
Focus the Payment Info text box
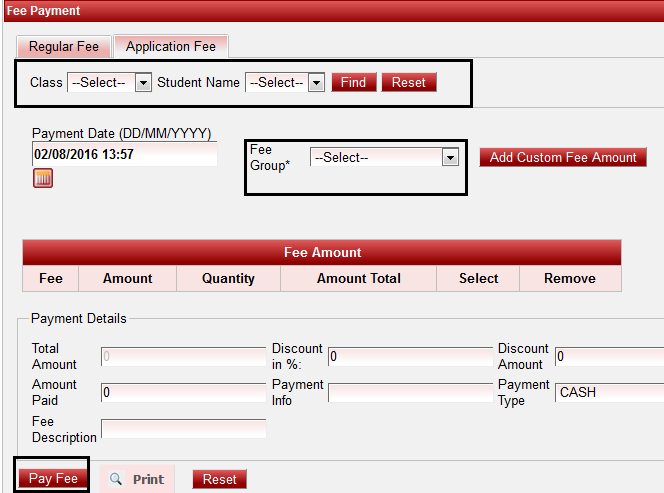(410, 392)
